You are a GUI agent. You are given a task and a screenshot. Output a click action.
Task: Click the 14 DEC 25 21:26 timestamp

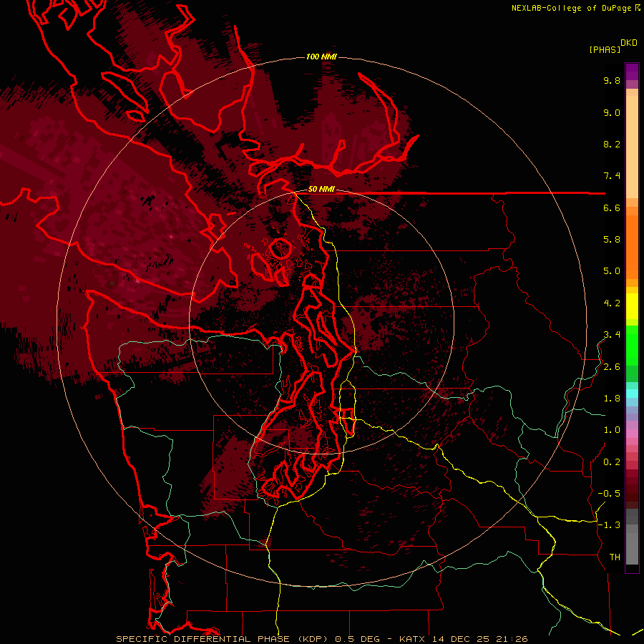pos(479,639)
